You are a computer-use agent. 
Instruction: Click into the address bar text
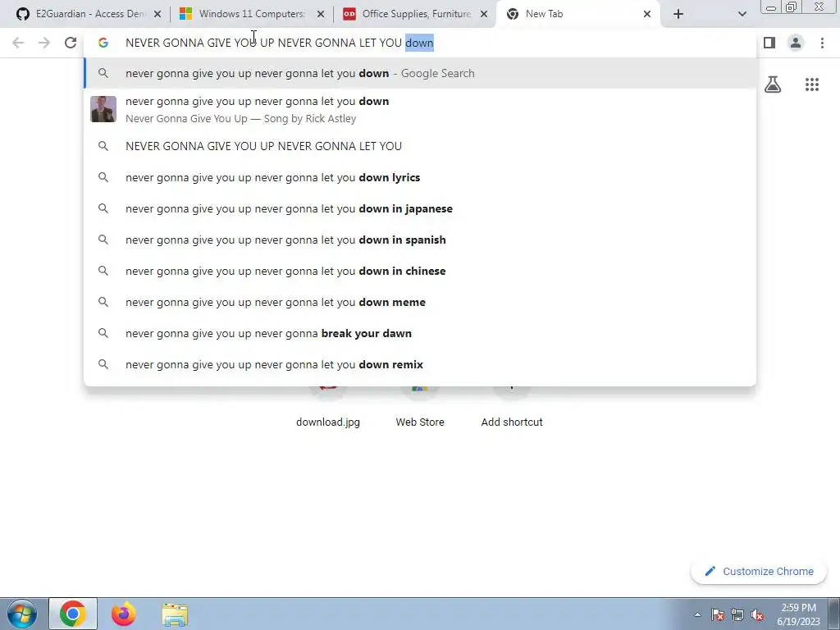pos(279,43)
